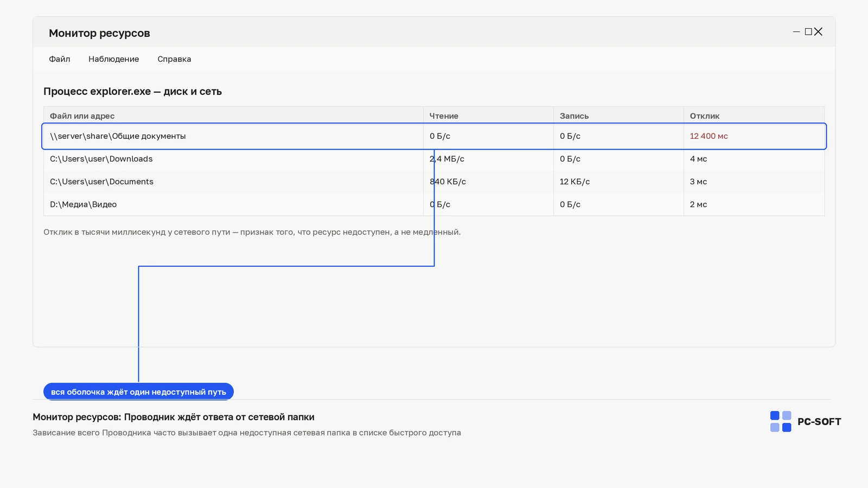Sort by the Чтение column header
Screen dimensions: 868x488
488,115
